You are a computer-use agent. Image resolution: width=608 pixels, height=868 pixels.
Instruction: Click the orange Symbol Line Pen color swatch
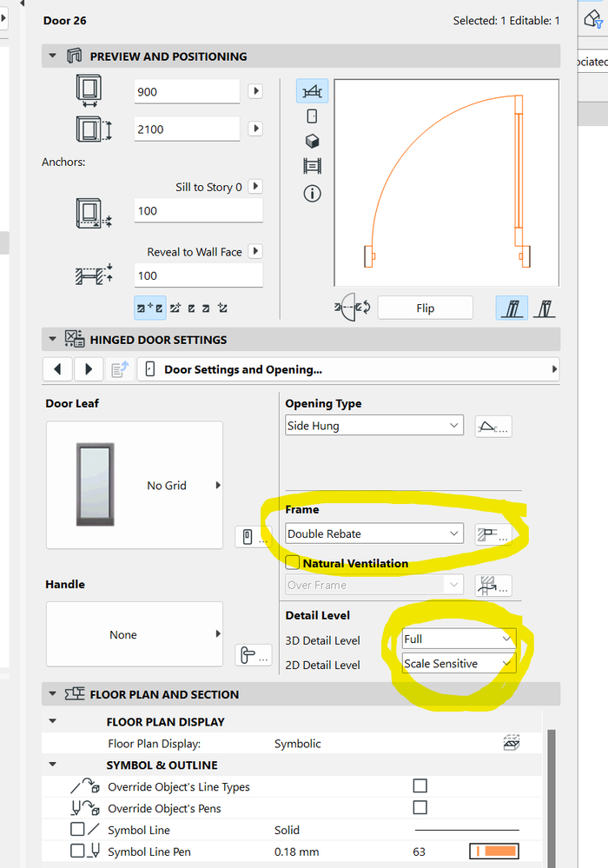(494, 851)
